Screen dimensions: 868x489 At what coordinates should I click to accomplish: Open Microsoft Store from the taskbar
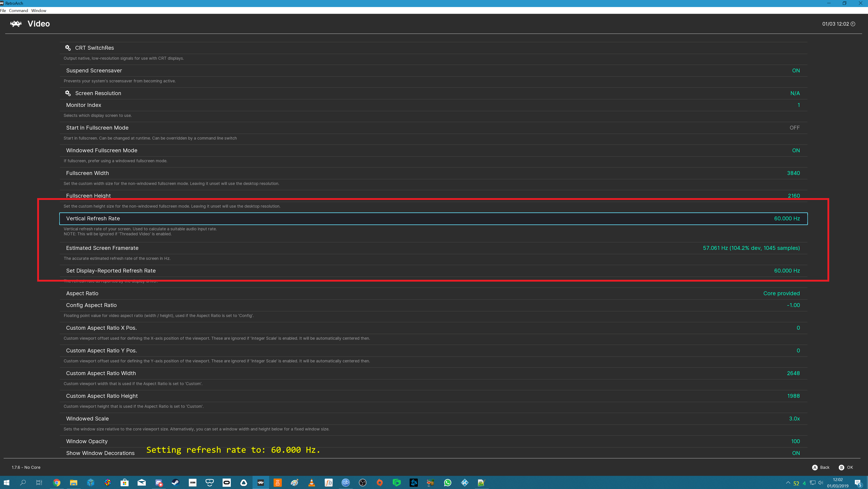[x=125, y=483]
